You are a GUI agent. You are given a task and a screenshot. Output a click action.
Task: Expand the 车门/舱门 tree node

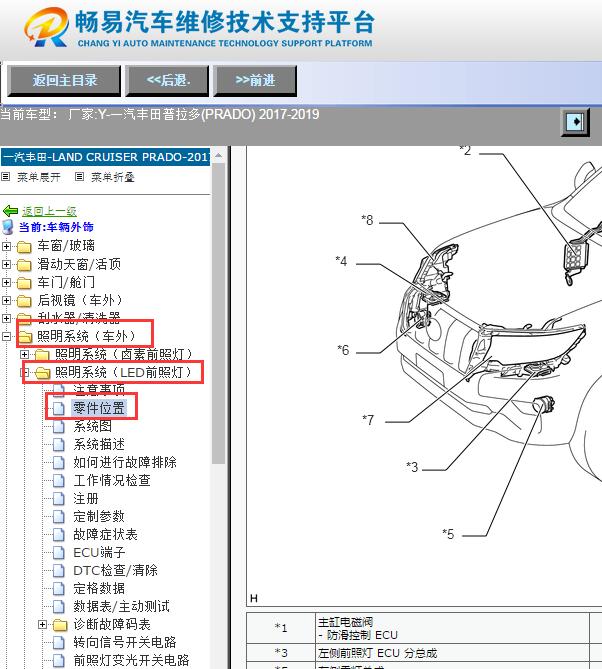[6, 282]
